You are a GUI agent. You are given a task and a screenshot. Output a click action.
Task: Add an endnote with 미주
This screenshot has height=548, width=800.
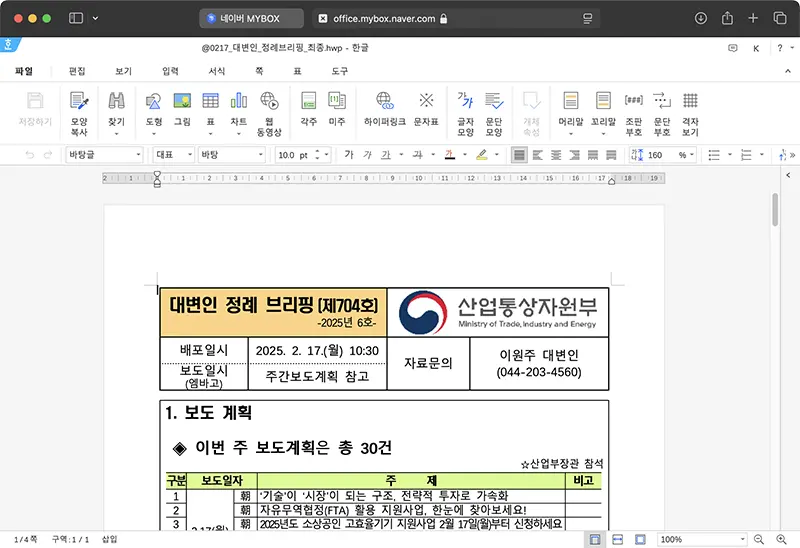(x=337, y=109)
